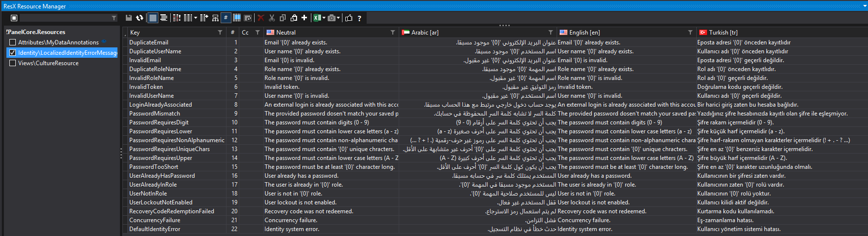
Task: Click the Excel export icon
Action: (x=317, y=18)
